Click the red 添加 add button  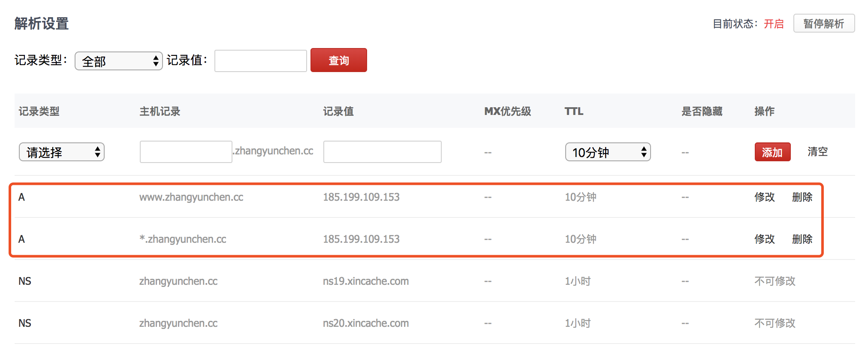point(772,152)
